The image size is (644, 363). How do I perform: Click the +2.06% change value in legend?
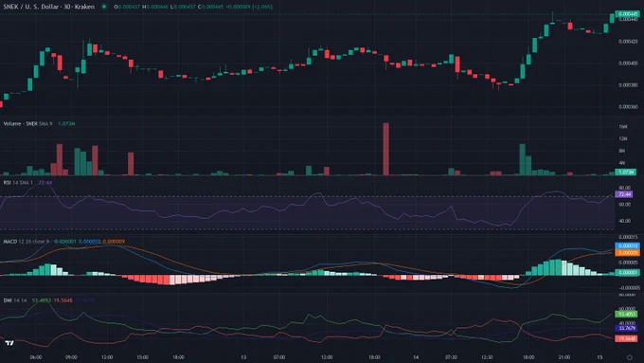[263, 7]
